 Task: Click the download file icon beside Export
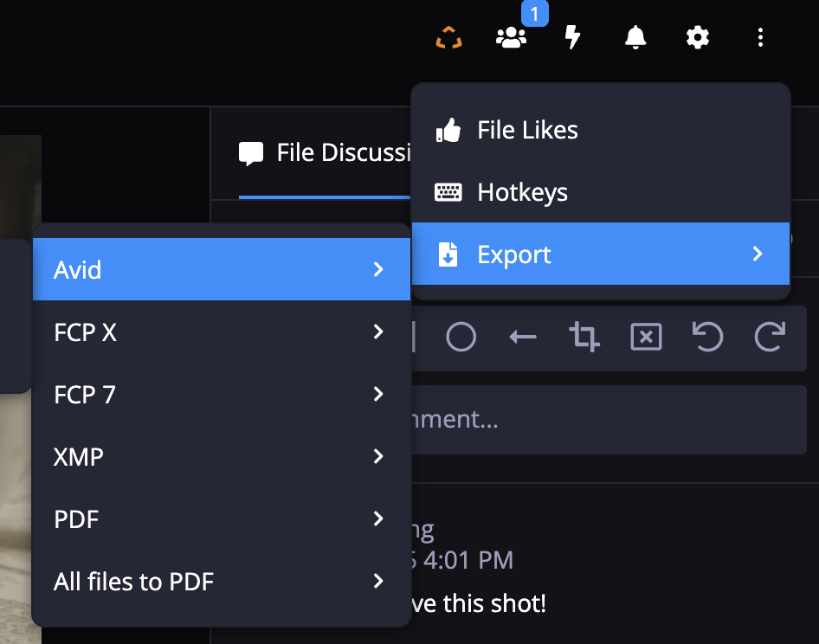[448, 254]
